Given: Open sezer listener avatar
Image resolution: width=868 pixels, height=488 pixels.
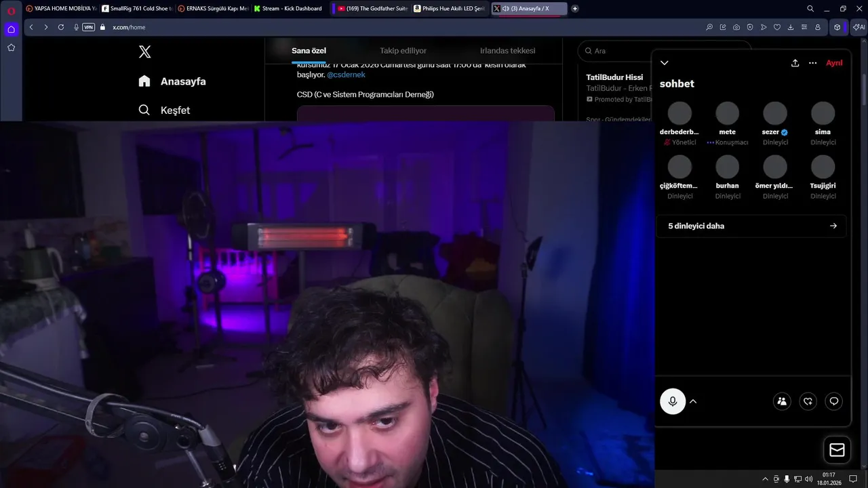Looking at the screenshot, I should click(775, 113).
